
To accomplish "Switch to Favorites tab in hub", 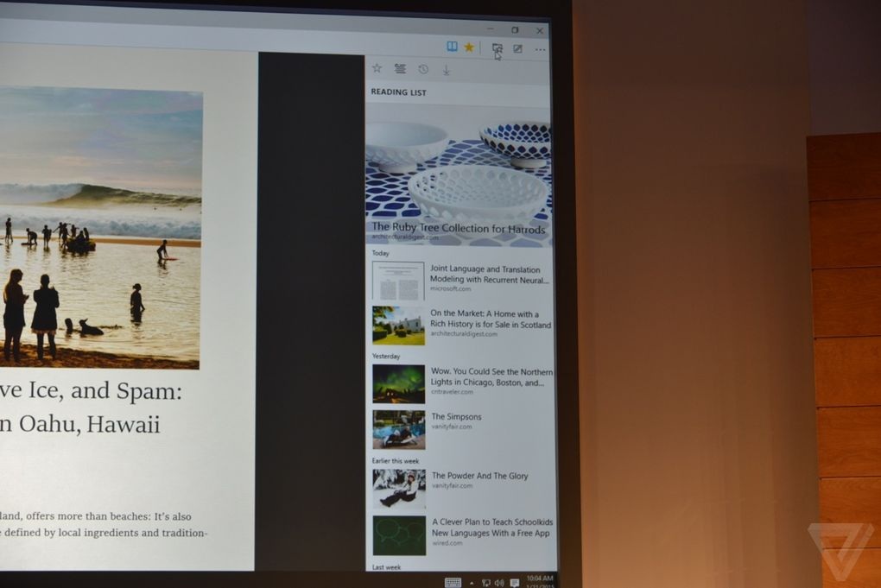I will [377, 68].
